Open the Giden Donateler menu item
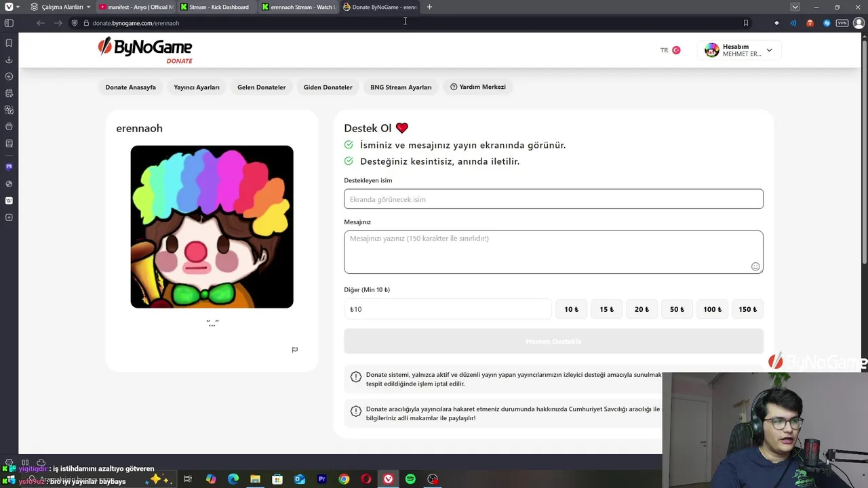The height and width of the screenshot is (488, 868). 328,87
